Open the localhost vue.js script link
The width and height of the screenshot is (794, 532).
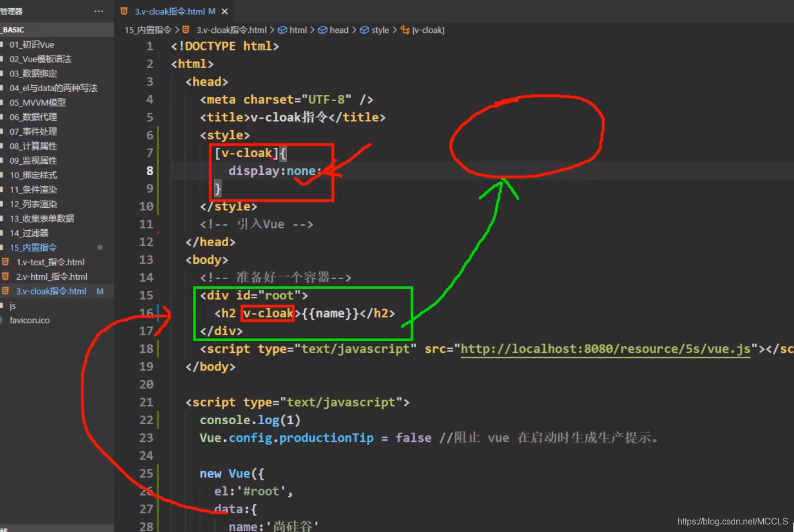click(x=606, y=349)
